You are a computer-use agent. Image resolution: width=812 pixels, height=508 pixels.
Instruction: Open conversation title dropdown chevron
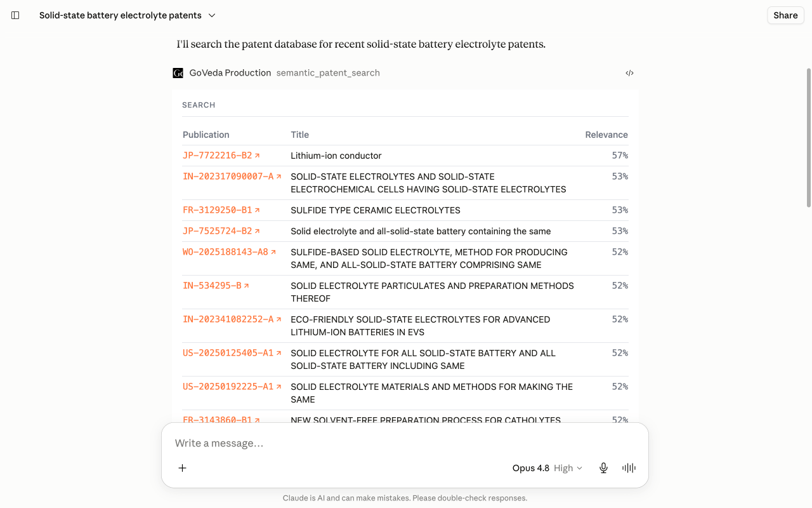212,15
